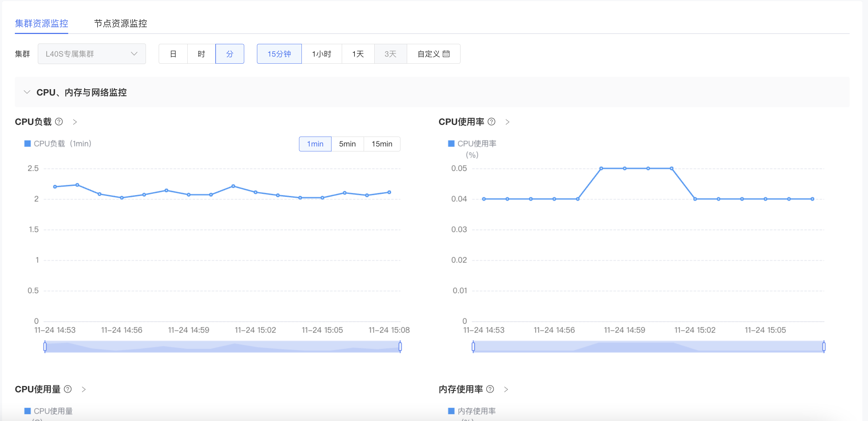Click help icon next to CPU使用量 title
Screen dimensions: 868x421
[x=68, y=389]
